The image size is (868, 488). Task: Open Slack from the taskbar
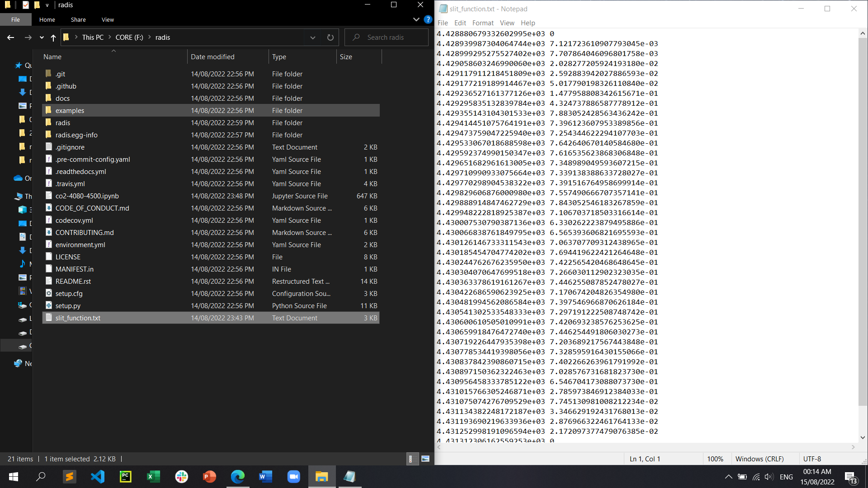[x=181, y=477]
